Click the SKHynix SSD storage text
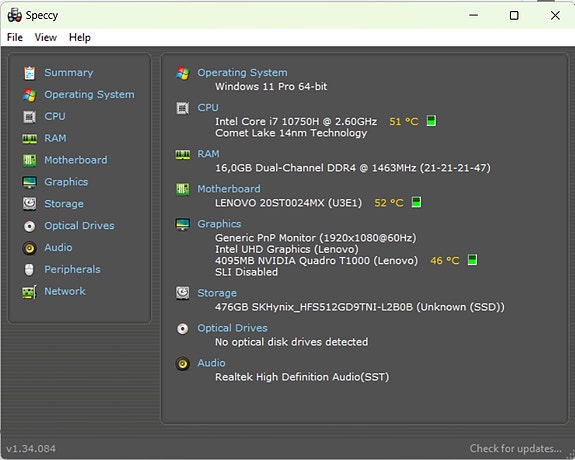The image size is (575, 460). pyautogui.click(x=360, y=307)
